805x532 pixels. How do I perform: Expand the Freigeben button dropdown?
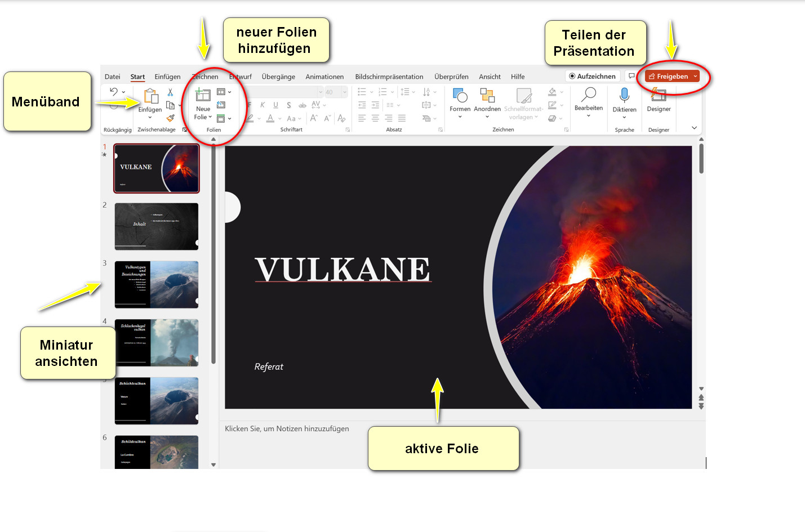coord(696,76)
